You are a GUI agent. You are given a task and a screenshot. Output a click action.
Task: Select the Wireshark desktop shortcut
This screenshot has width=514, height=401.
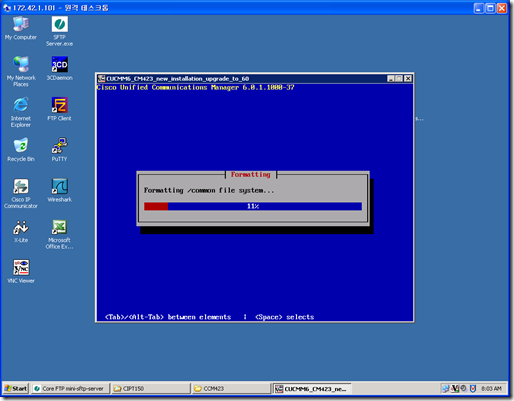tap(60, 190)
